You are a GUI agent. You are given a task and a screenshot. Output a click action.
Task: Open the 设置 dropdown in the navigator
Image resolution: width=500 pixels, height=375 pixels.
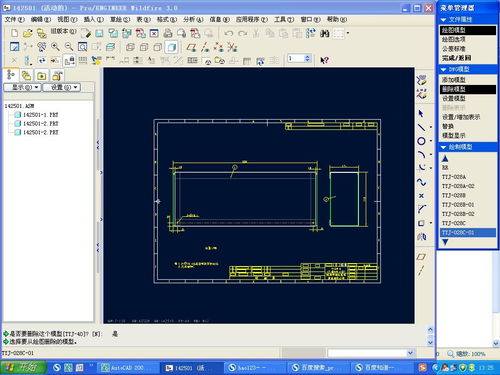[62, 87]
